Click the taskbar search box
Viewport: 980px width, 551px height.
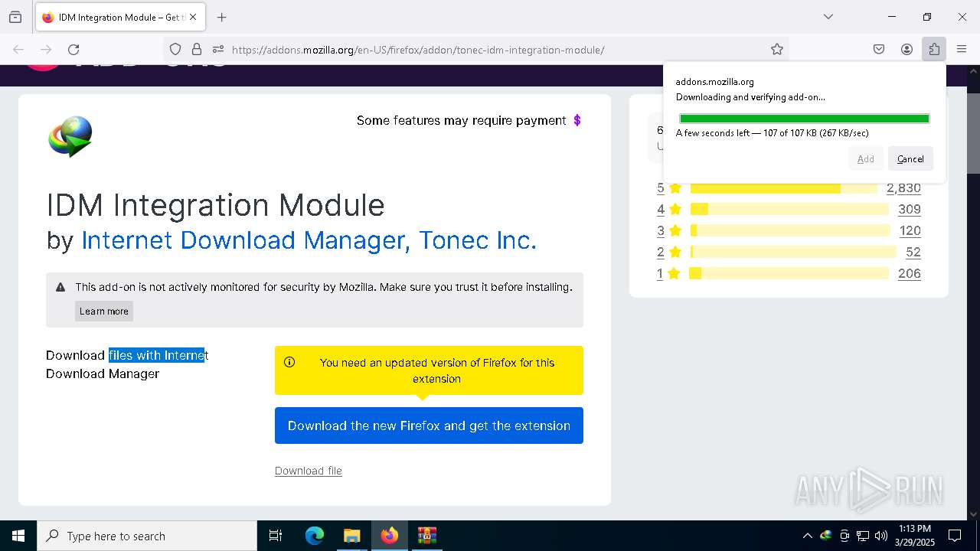point(147,536)
